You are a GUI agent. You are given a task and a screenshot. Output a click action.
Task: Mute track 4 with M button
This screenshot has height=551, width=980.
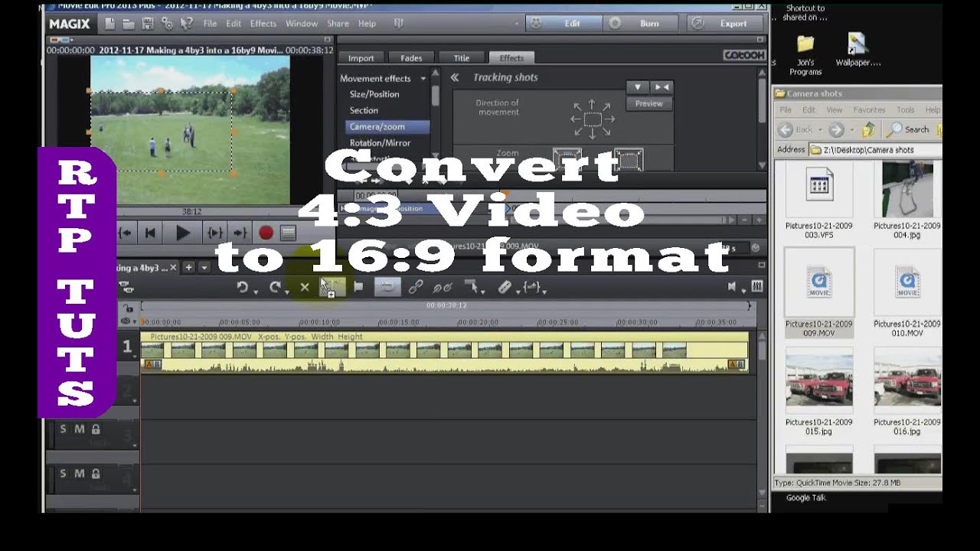(x=79, y=474)
